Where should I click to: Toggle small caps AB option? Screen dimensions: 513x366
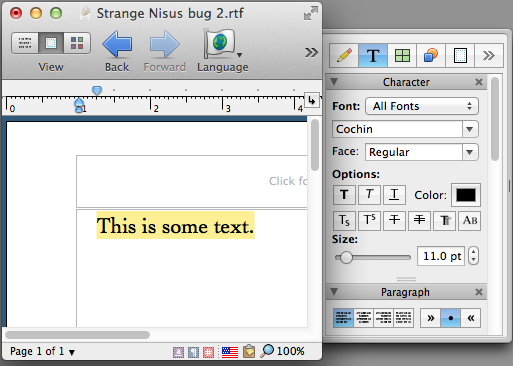[469, 221]
